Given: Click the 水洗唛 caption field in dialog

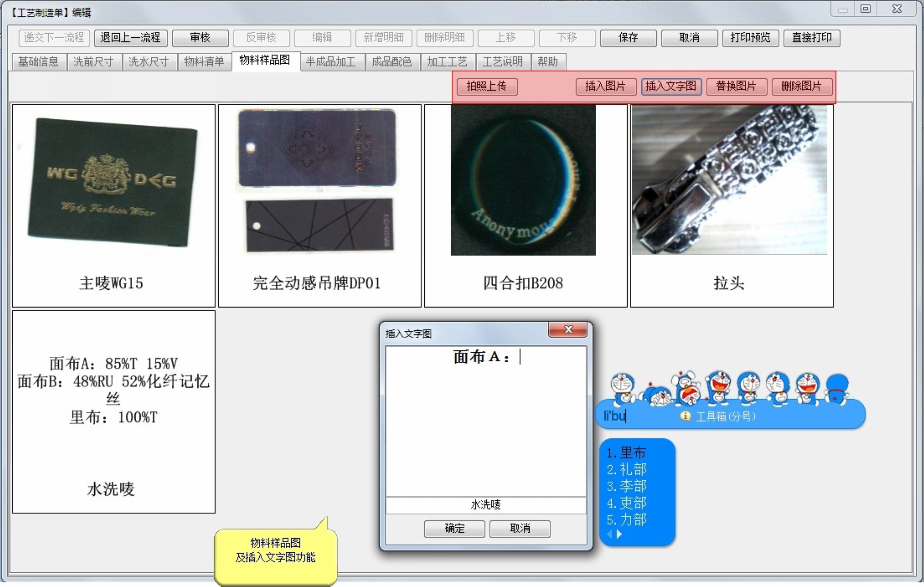Looking at the screenshot, I should tap(486, 505).
